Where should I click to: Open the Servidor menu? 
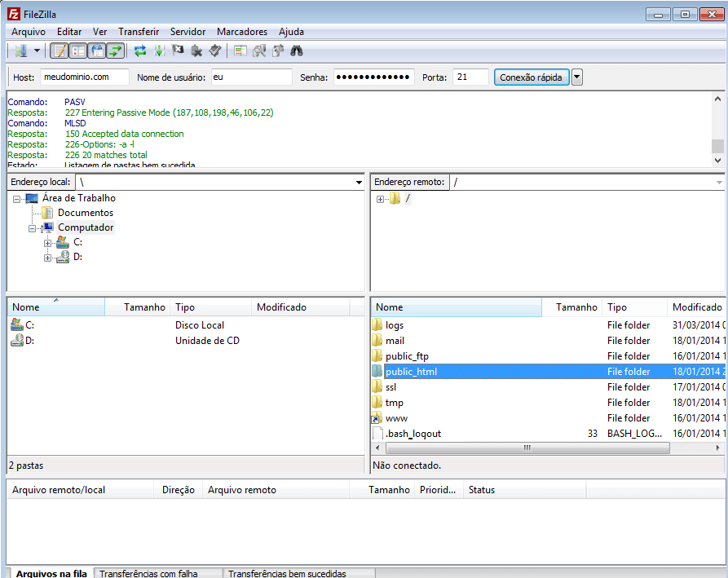click(188, 32)
